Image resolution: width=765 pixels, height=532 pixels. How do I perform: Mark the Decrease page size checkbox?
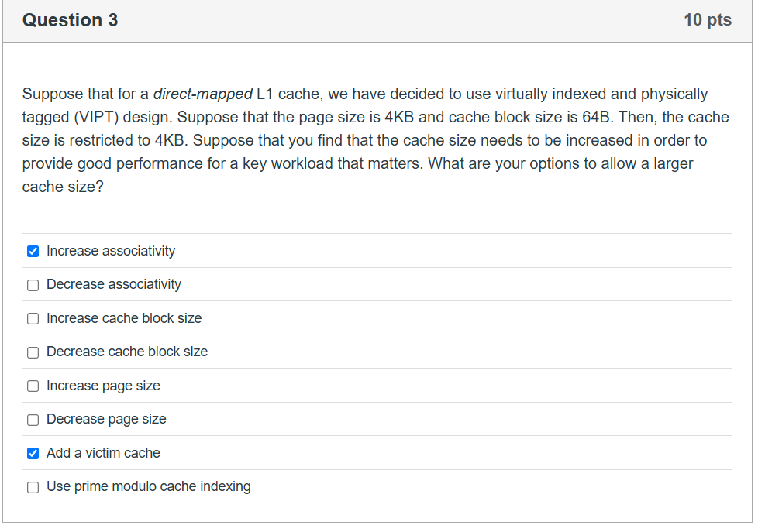pos(33,420)
